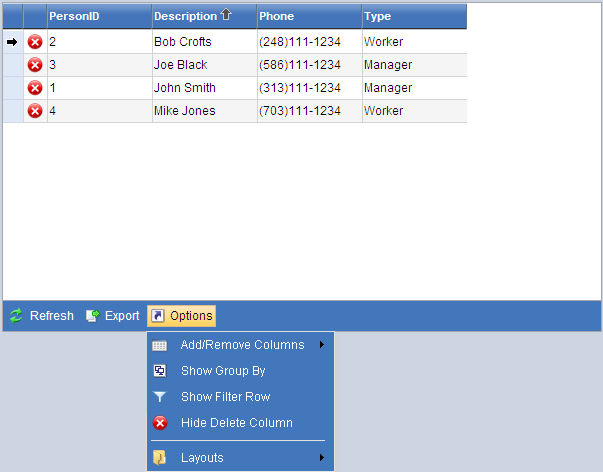Open the Layouts menu entry
Viewport: 603px width, 472px height.
[x=202, y=458]
